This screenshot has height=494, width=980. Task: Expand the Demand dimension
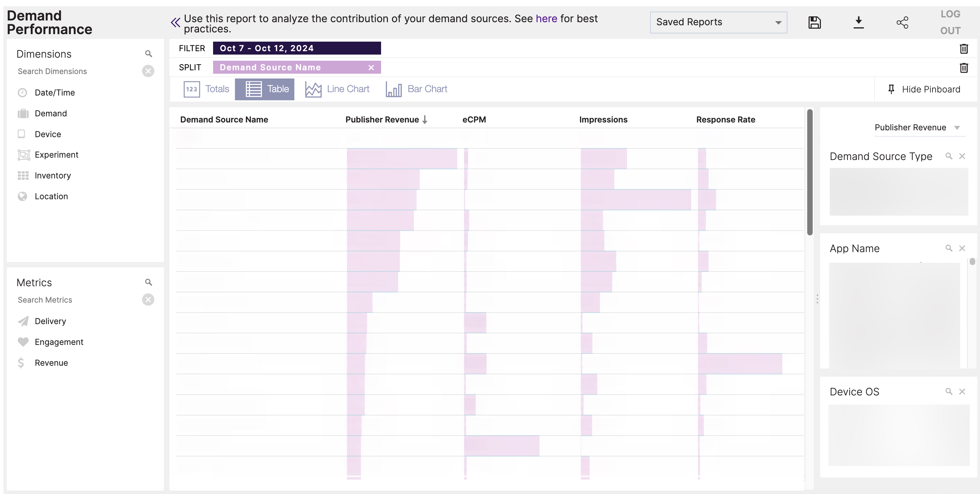[x=51, y=114]
